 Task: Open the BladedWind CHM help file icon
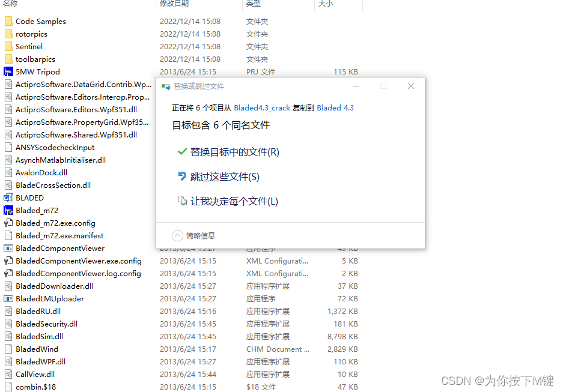pyautogui.click(x=10, y=349)
